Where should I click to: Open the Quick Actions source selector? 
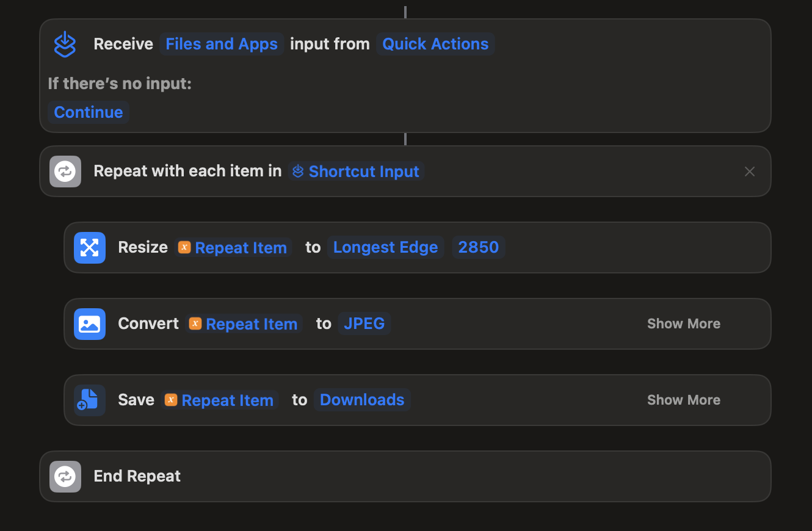[435, 44]
